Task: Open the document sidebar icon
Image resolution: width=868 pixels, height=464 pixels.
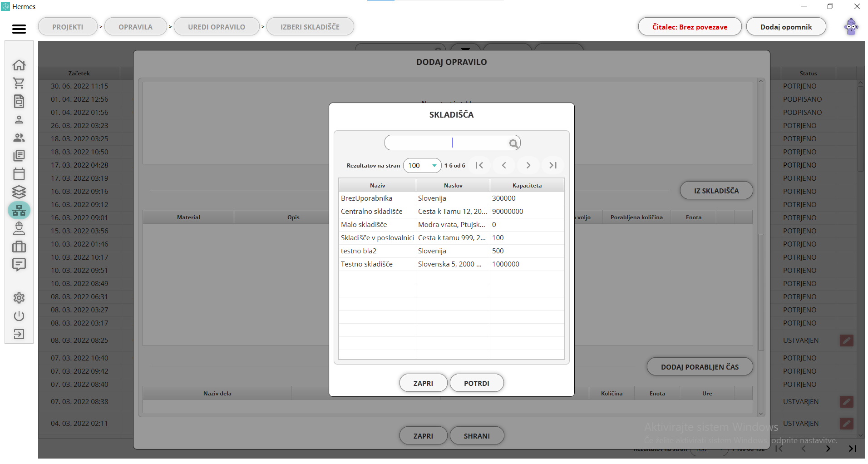Action: (19, 101)
